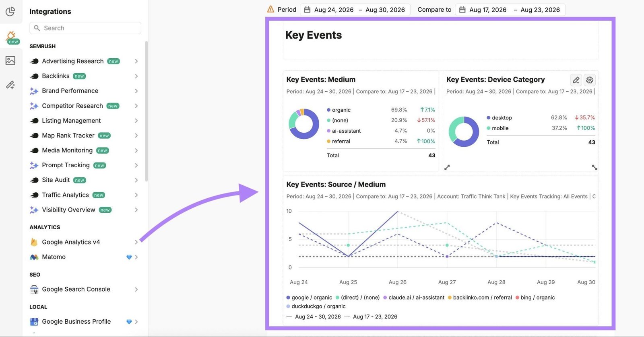The width and height of the screenshot is (644, 337).
Task: Select the integrations plug icon marked new
Action: [x=11, y=37]
